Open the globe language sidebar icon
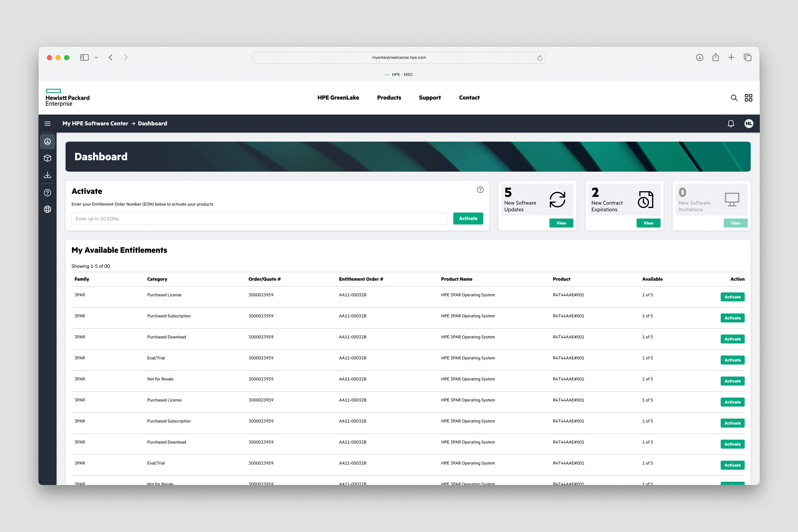Image resolution: width=798 pixels, height=532 pixels. click(47, 209)
